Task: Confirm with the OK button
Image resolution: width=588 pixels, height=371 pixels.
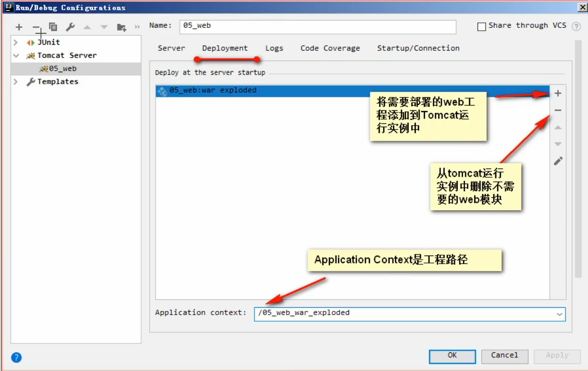Action: pos(452,356)
